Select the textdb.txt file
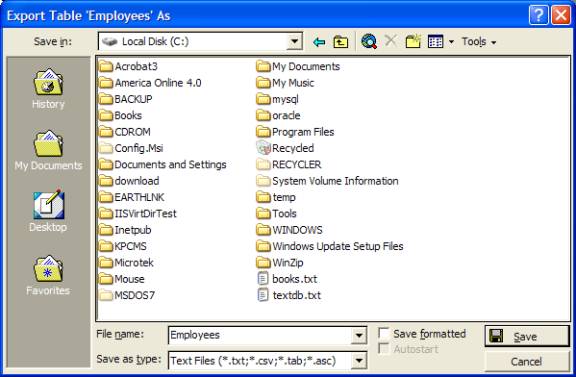 tap(289, 295)
